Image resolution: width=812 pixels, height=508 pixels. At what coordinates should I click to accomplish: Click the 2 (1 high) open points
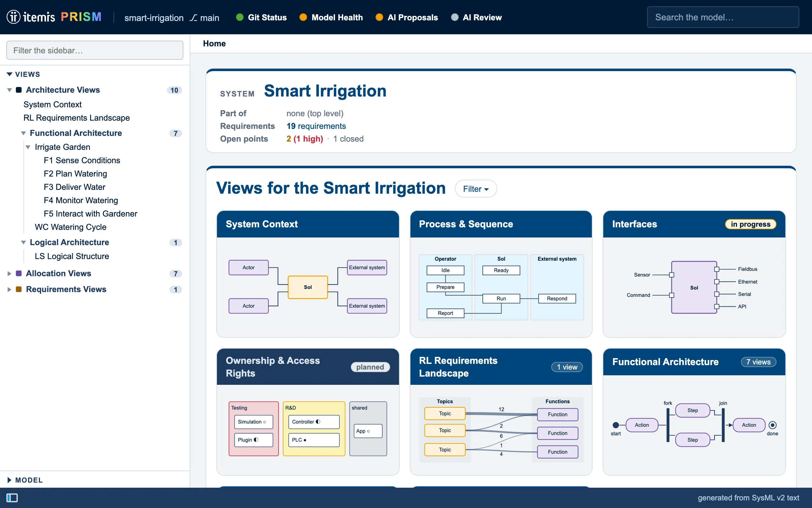coord(304,139)
